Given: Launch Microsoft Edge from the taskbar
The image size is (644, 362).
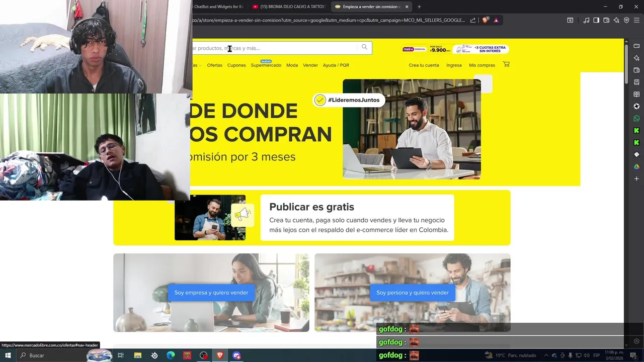Looking at the screenshot, I should click(171, 355).
